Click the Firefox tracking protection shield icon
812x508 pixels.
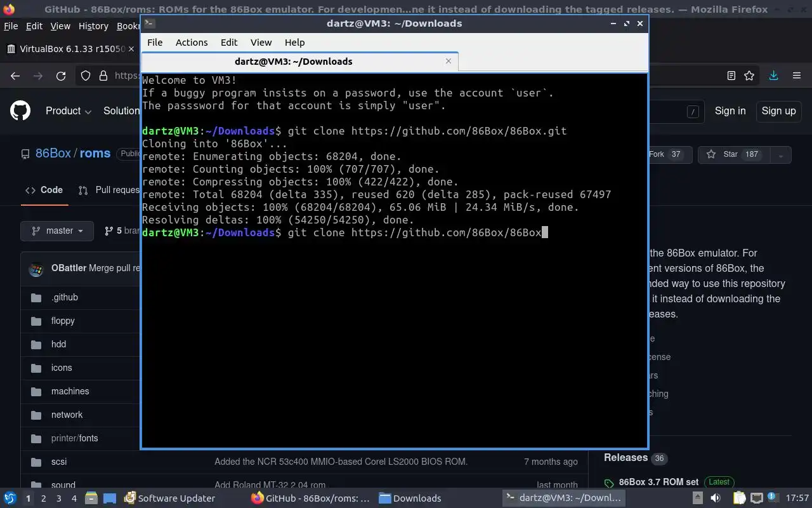point(86,76)
